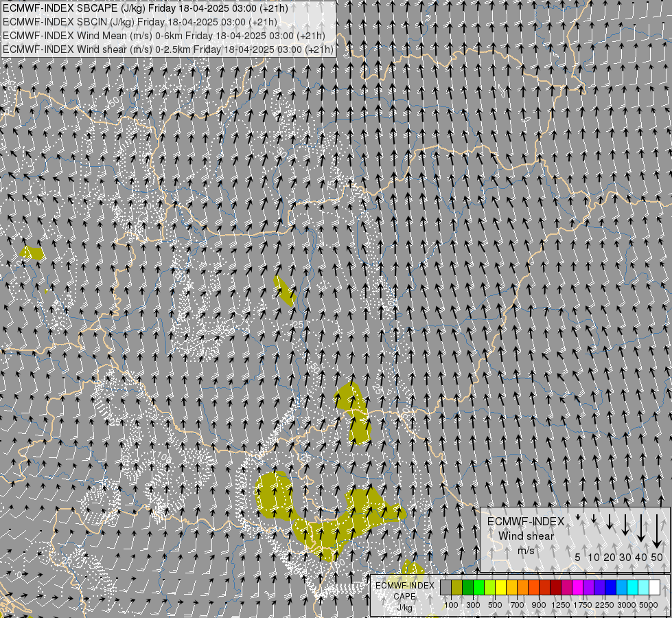The width and height of the screenshot is (672, 618).
Task: Click the small olive CAPE patch near left edge
Action: [x=32, y=253]
